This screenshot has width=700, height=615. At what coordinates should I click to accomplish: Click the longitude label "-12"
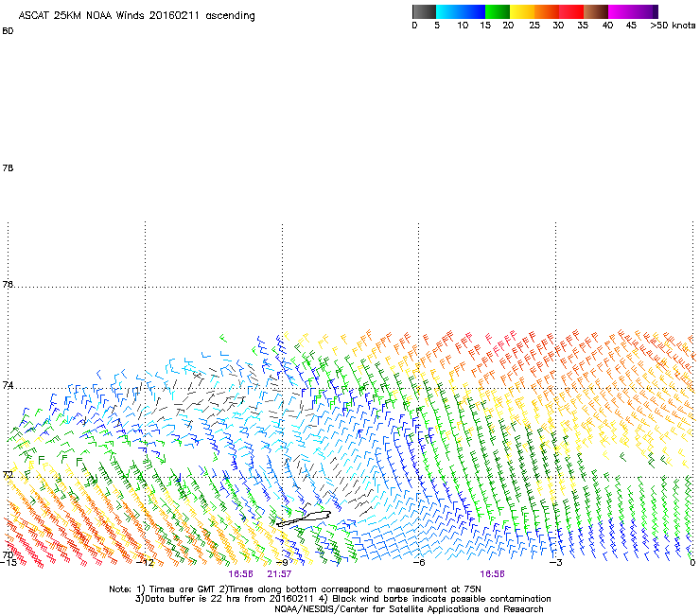point(145,563)
